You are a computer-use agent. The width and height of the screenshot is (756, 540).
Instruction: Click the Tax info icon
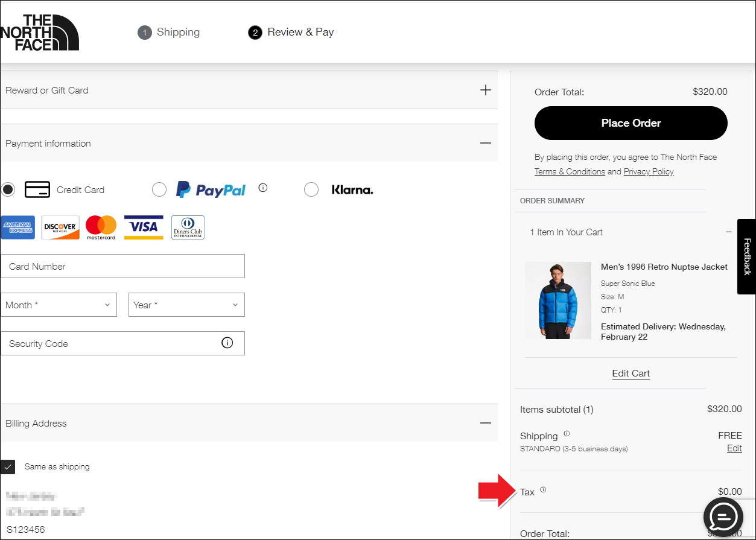pyautogui.click(x=543, y=489)
